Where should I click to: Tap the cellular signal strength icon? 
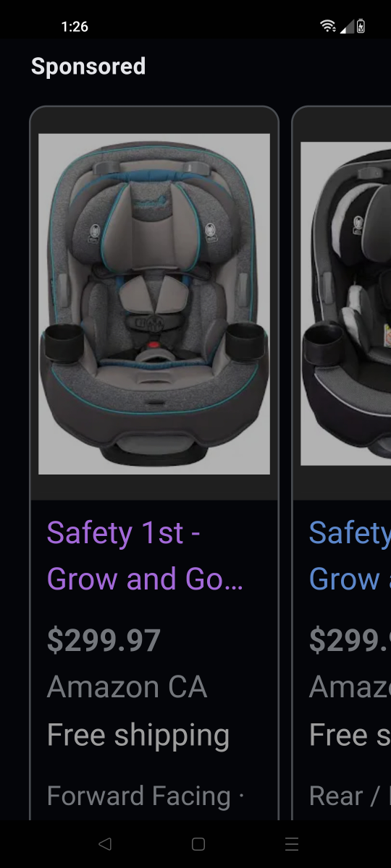tap(346, 27)
